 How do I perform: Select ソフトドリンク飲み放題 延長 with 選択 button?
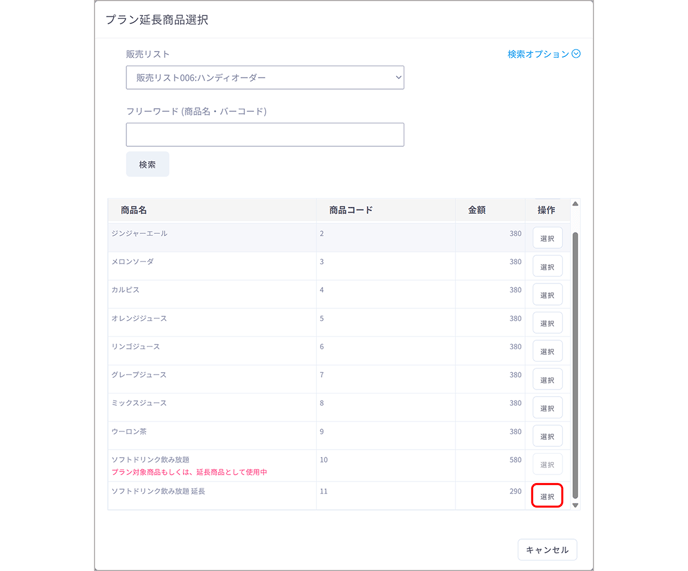click(547, 496)
